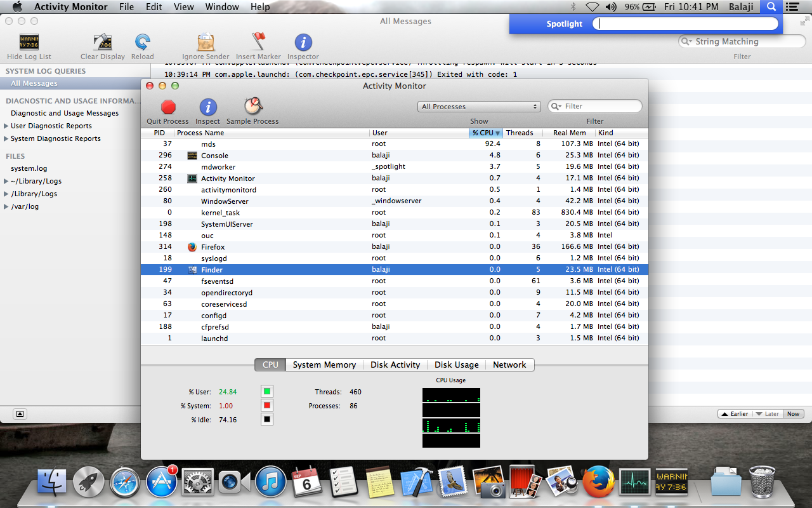Screen dimensions: 812x508
Task: Select system.log under Files
Action: pos(29,168)
